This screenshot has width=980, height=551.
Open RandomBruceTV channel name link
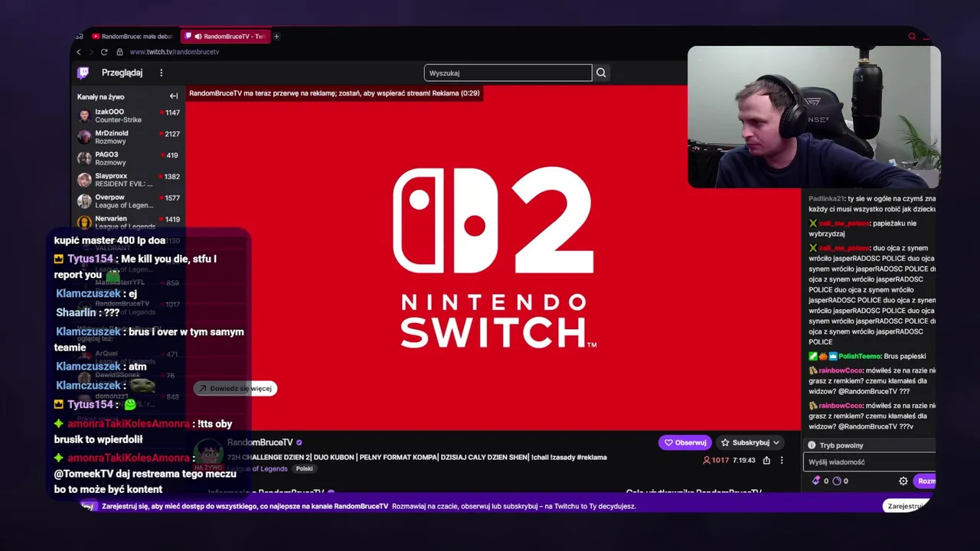(x=260, y=442)
